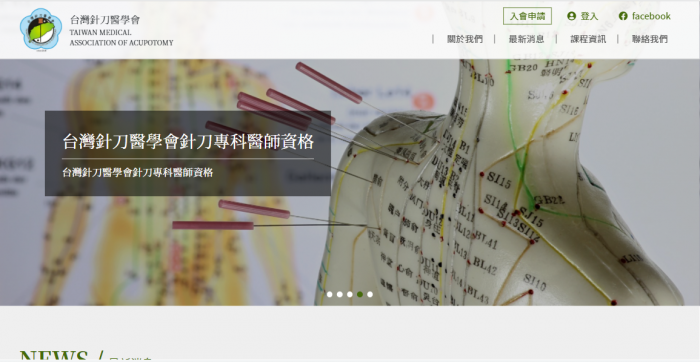Open the 聯絡我們 menu item
The image size is (700, 362).
tap(650, 39)
